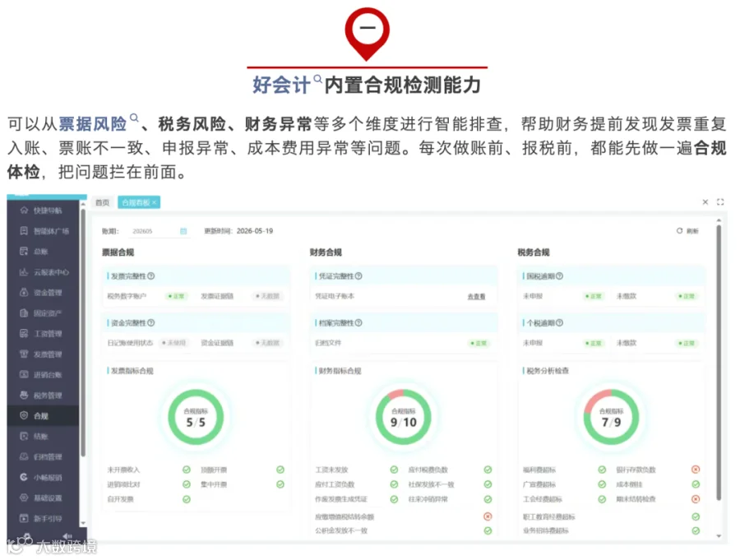The image size is (740, 560).
Task: Click the green check for 顶额开票
Action: pyautogui.click(x=280, y=470)
